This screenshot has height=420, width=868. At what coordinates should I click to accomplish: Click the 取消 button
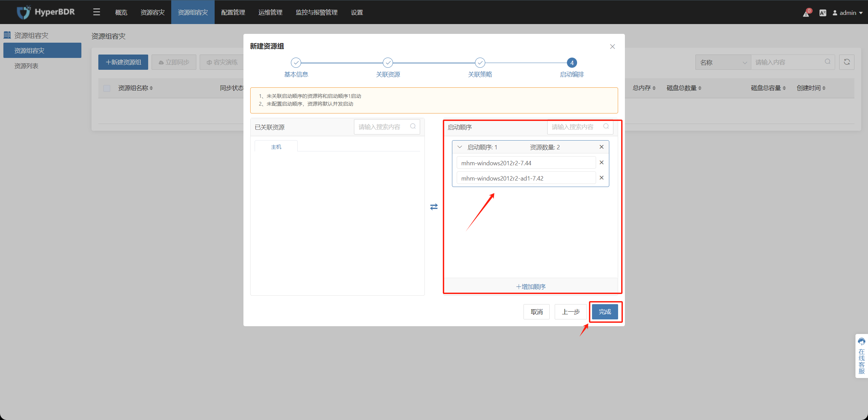pos(536,312)
